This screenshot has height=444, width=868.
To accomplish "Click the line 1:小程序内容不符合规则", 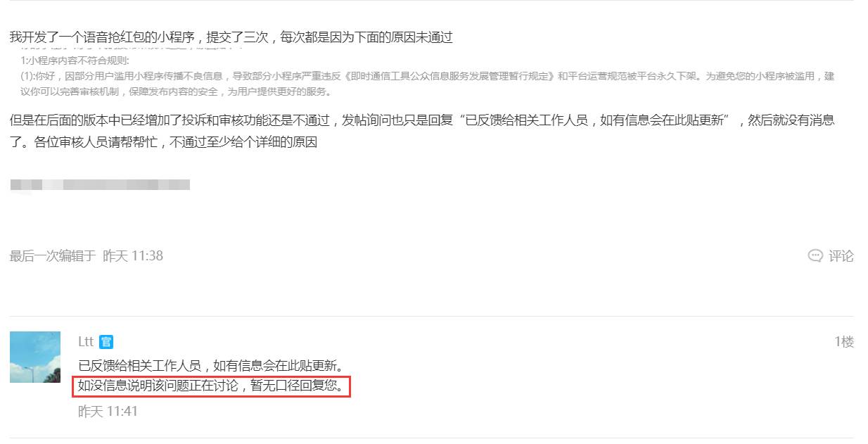I will coord(75,61).
